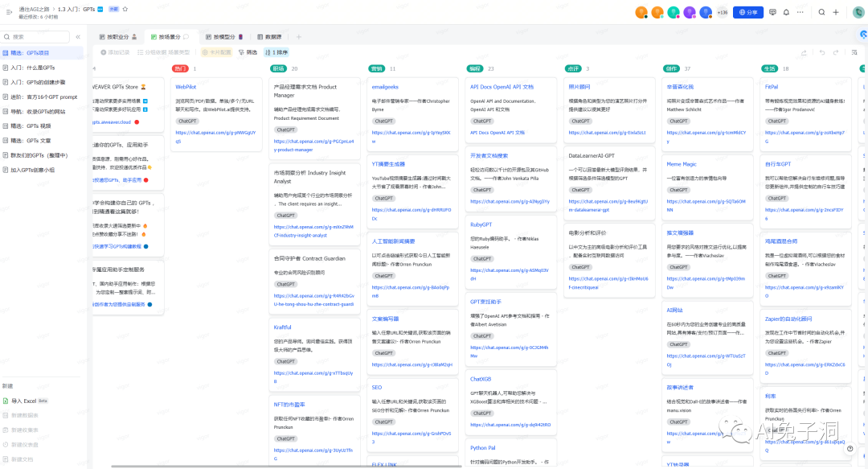The image size is (868, 469).
Task: Open the 1 排序 sort control
Action: pyautogui.click(x=276, y=52)
